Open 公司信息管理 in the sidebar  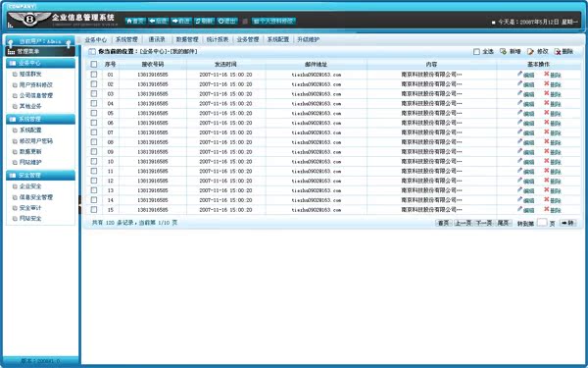(x=36, y=95)
